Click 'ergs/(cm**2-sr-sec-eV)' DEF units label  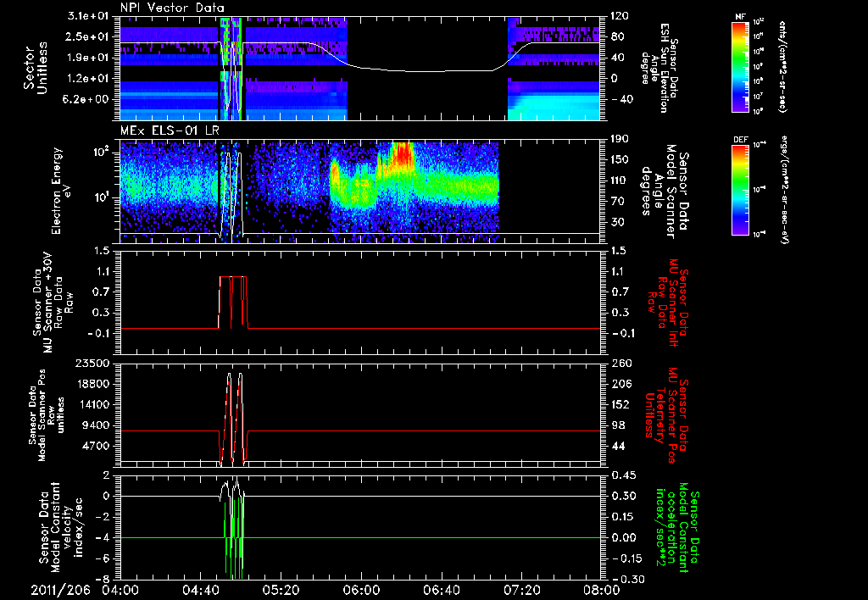[x=784, y=189]
